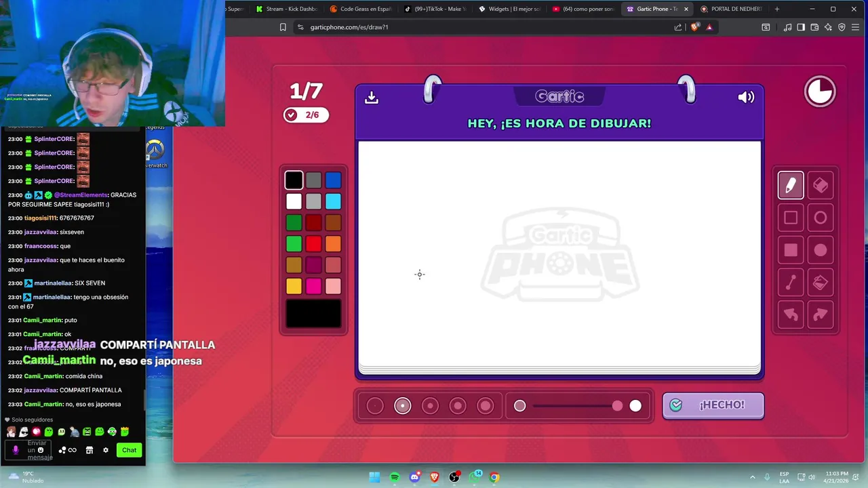Undo the last drawing stroke
Viewport: 868px width, 488px height.
click(791, 314)
